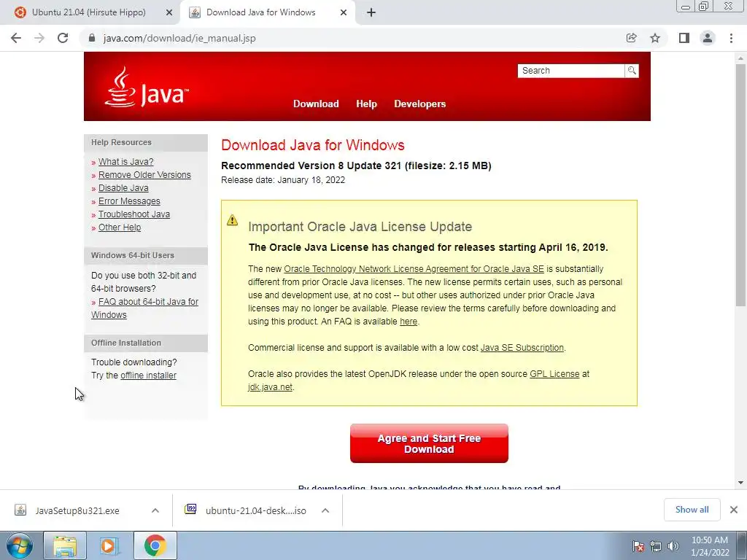Open the Developers menu item
Image resolution: width=747 pixels, height=560 pixels.
coord(419,104)
